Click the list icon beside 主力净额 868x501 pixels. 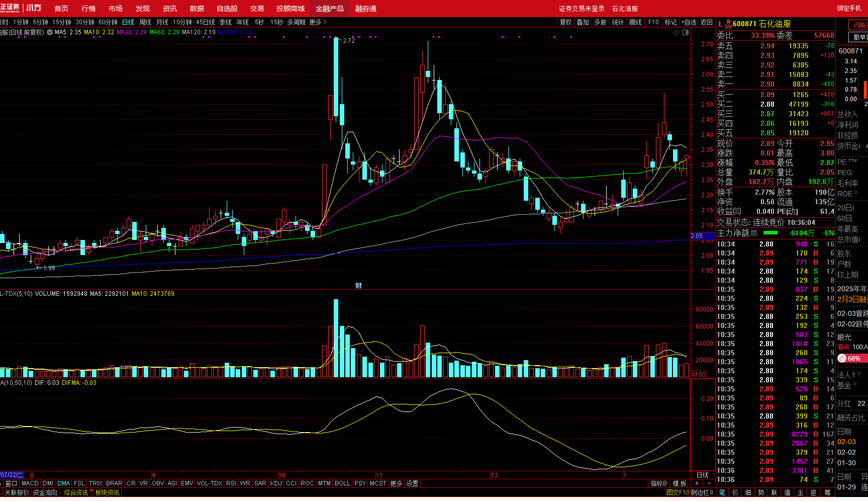pyautogui.click(x=754, y=233)
